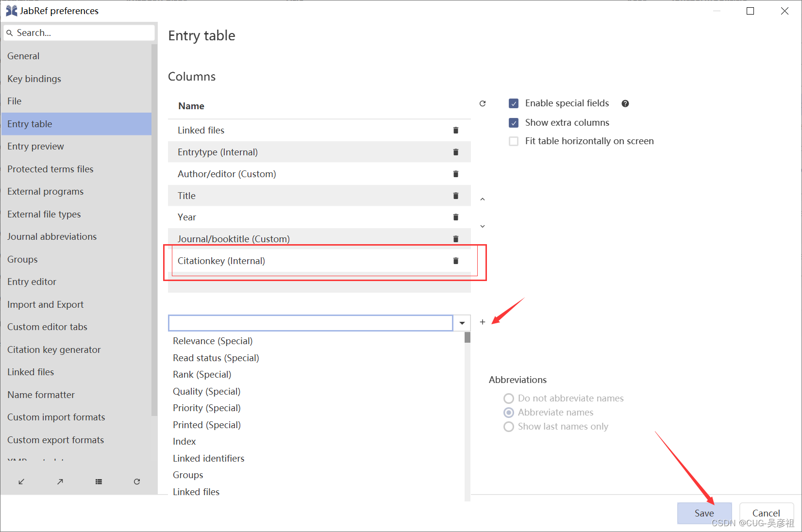Add column with the plus icon
This screenshot has height=532, width=802.
(483, 322)
